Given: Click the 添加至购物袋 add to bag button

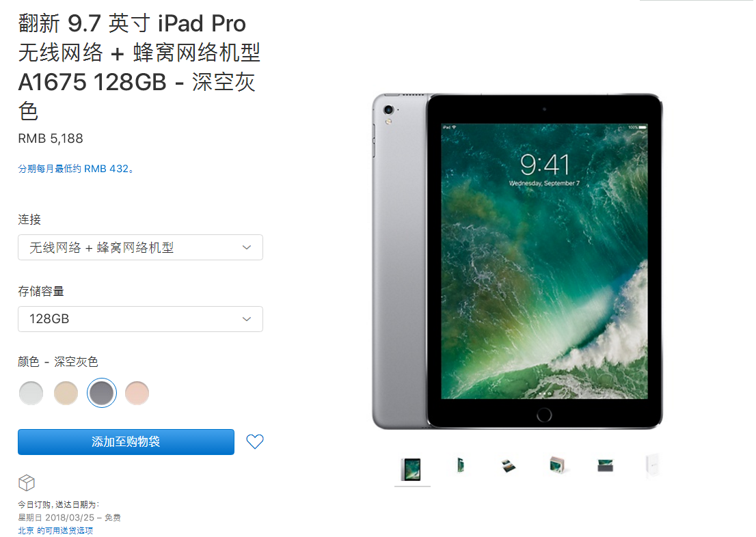Looking at the screenshot, I should [x=126, y=442].
